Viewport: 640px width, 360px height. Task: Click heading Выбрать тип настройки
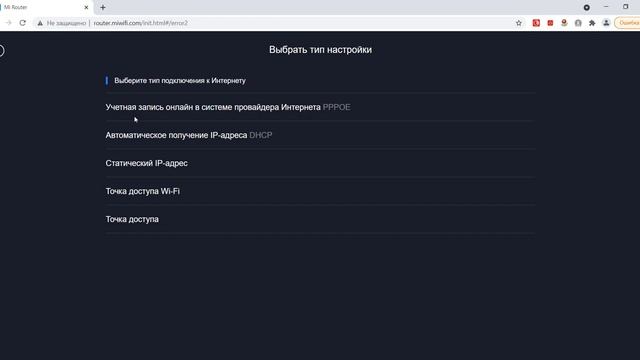[320, 50]
